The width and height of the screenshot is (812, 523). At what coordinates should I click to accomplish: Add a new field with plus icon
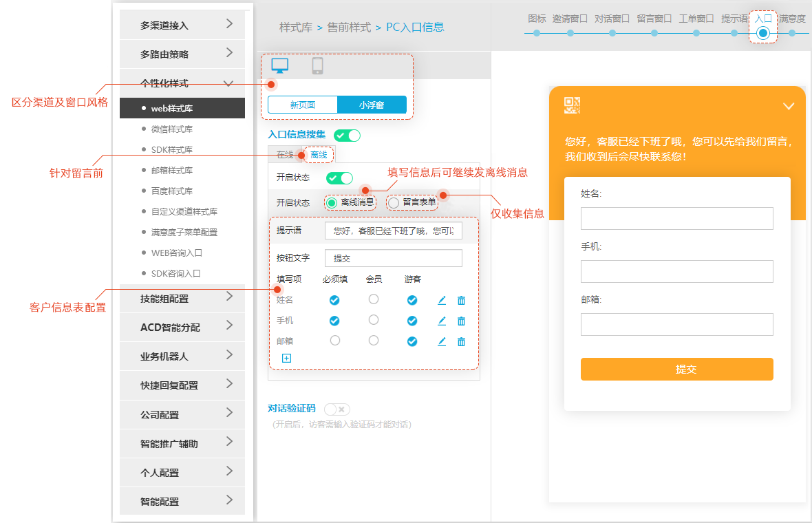(287, 358)
